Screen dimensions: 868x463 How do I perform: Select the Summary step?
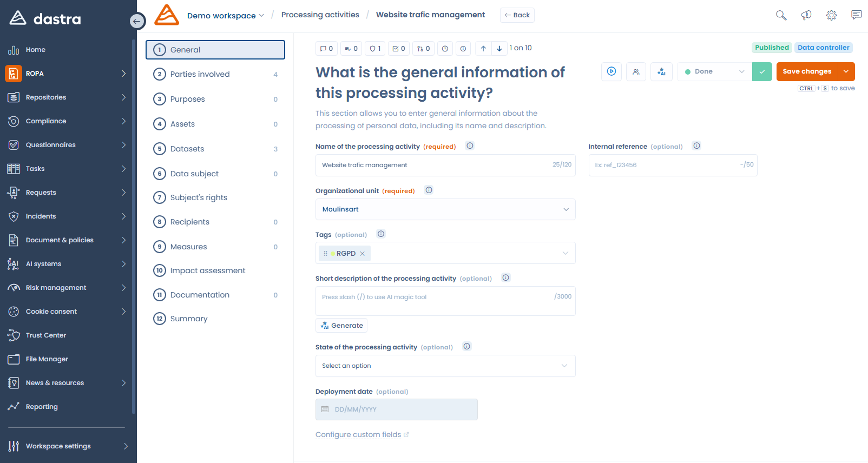point(215,319)
